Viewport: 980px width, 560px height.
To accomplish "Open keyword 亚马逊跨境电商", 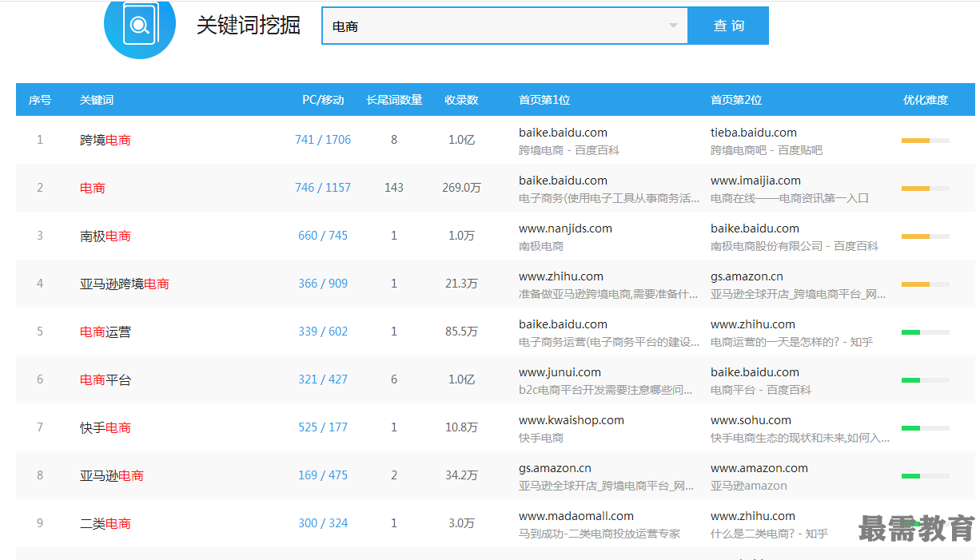I will coord(125,284).
